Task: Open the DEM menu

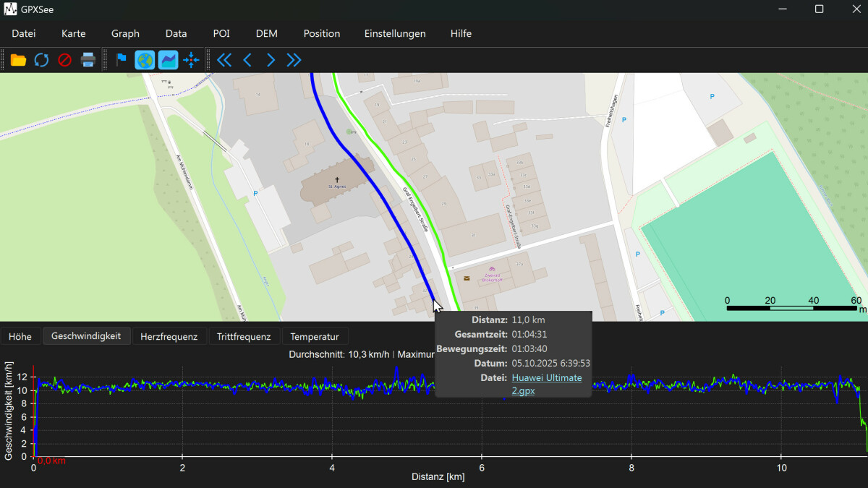Action: point(266,33)
